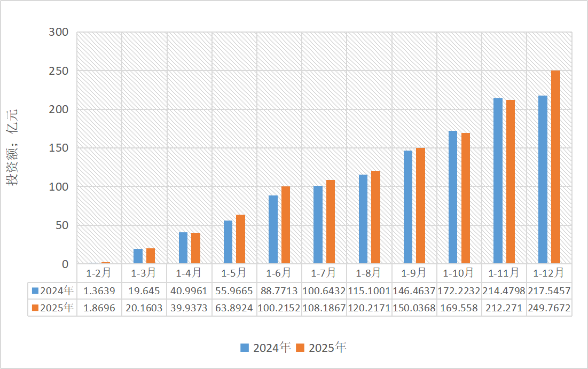
Task: Select the vertical axis title 投资额：亿元
Action: [x=12, y=147]
